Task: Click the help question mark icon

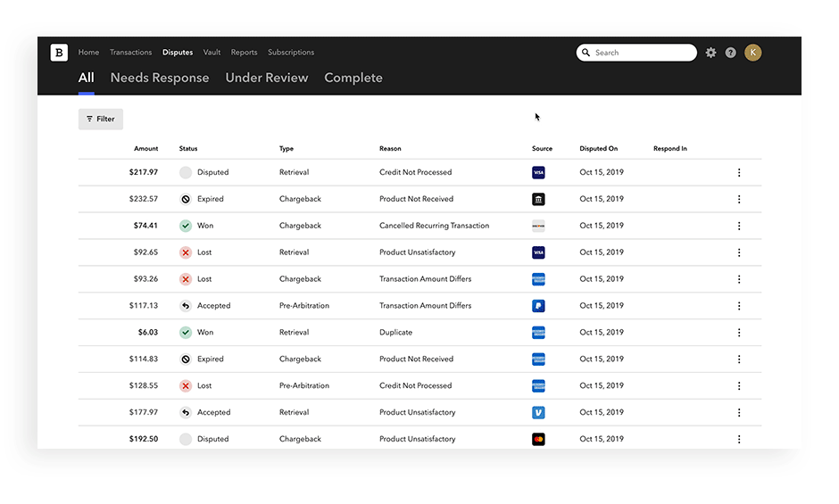Action: pyautogui.click(x=731, y=53)
